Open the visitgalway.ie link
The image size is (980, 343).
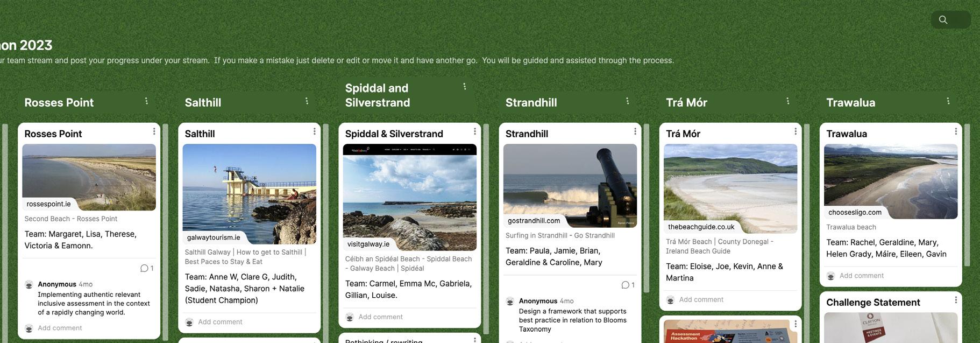pos(368,244)
